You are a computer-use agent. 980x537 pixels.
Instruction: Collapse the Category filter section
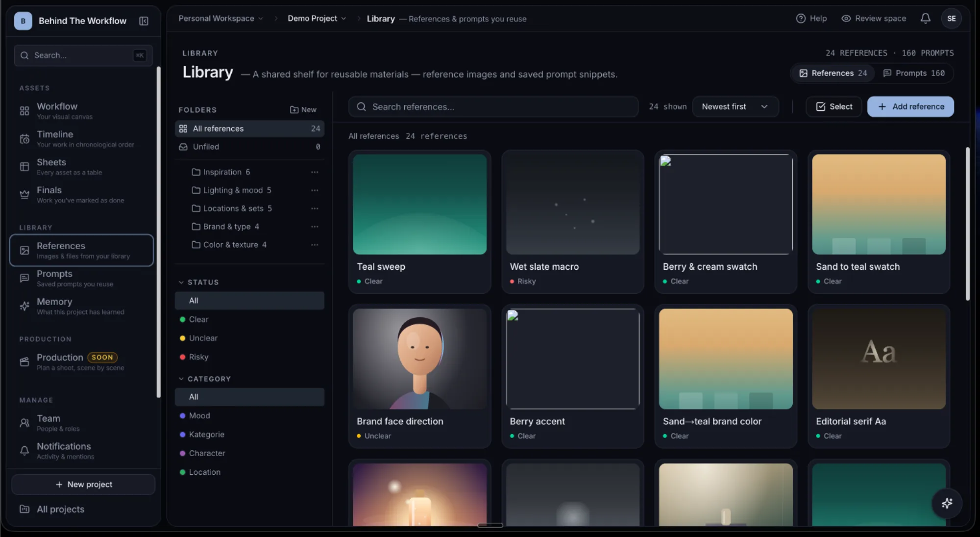point(204,379)
